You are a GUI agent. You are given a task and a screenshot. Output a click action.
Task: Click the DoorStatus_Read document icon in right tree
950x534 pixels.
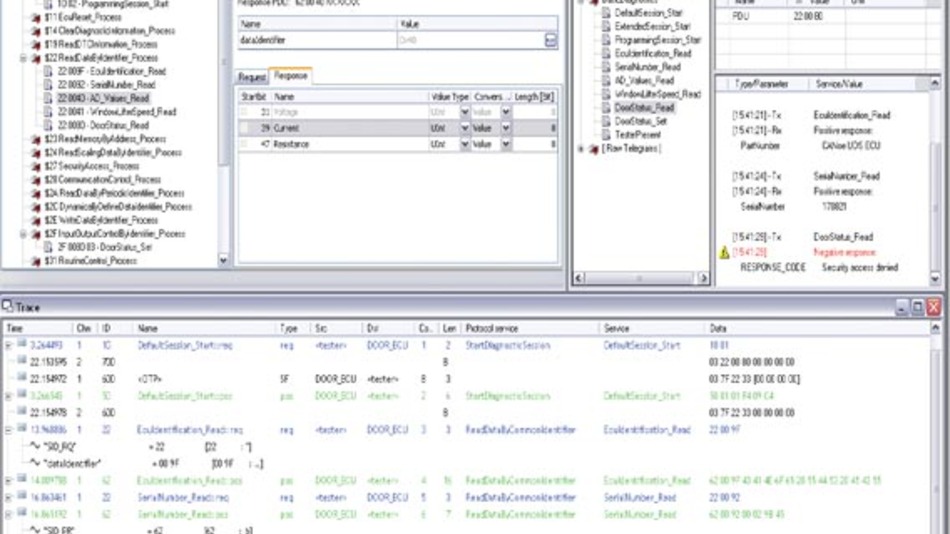click(x=606, y=108)
